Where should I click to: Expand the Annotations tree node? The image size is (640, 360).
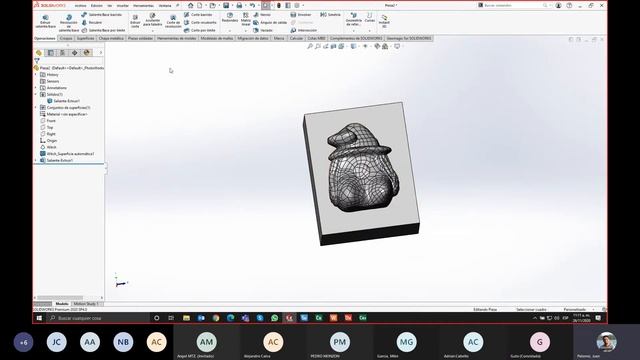(x=36, y=88)
